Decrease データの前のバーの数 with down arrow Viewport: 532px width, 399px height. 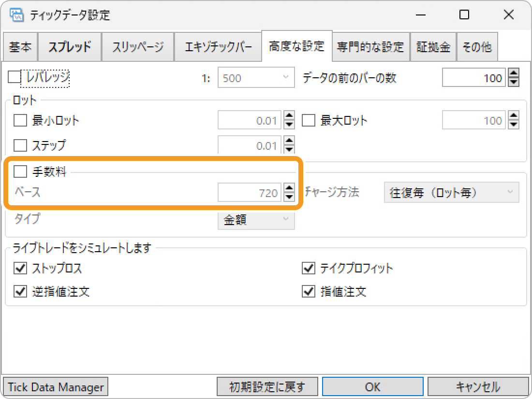pos(514,82)
